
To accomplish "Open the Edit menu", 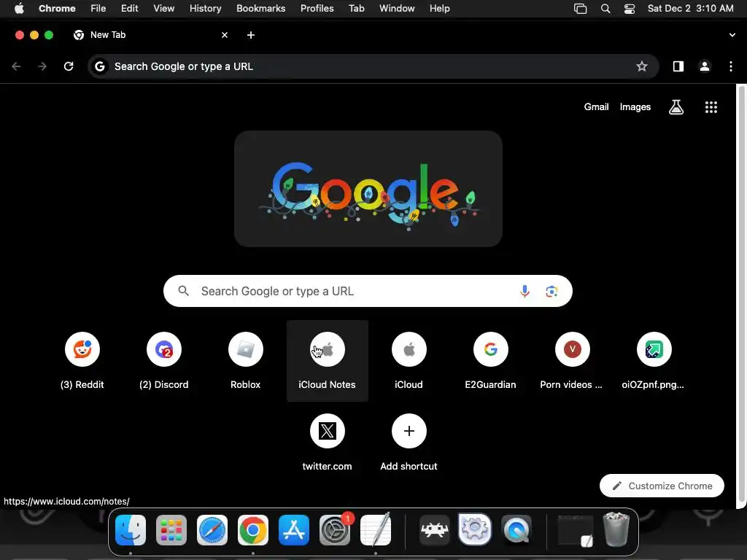I will tap(129, 9).
